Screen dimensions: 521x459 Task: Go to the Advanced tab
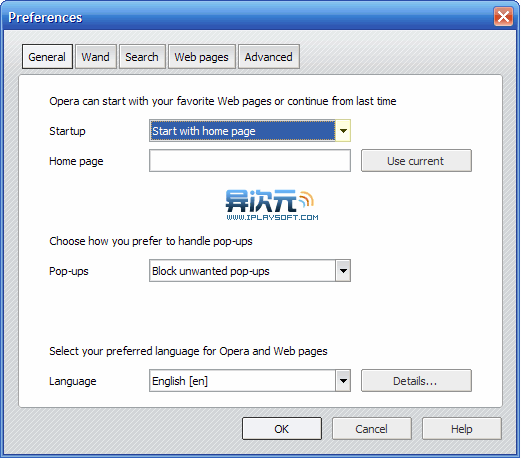coord(269,57)
